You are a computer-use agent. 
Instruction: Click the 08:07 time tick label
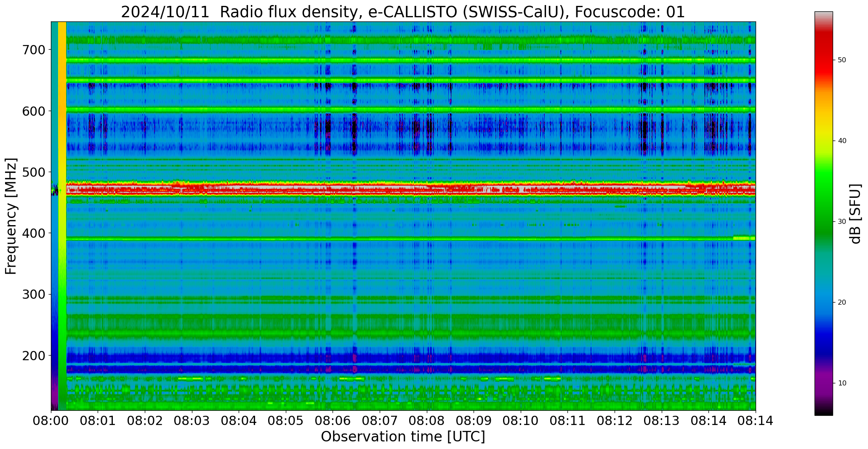tap(380, 421)
